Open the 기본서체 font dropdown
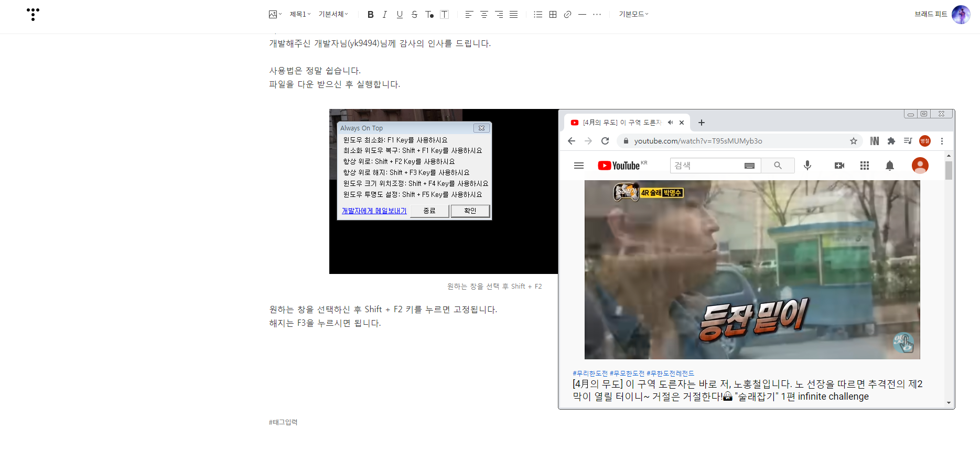This screenshot has height=451, width=980. coord(333,14)
